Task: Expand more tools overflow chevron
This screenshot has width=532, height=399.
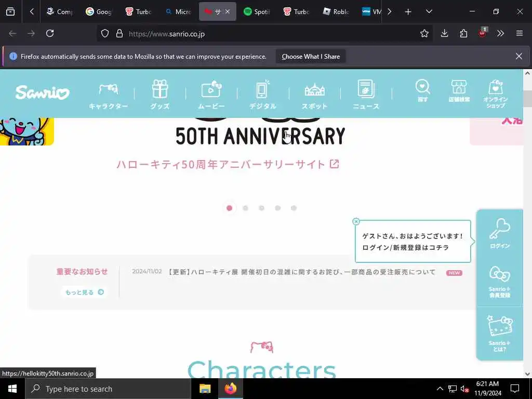Action: 500,34
